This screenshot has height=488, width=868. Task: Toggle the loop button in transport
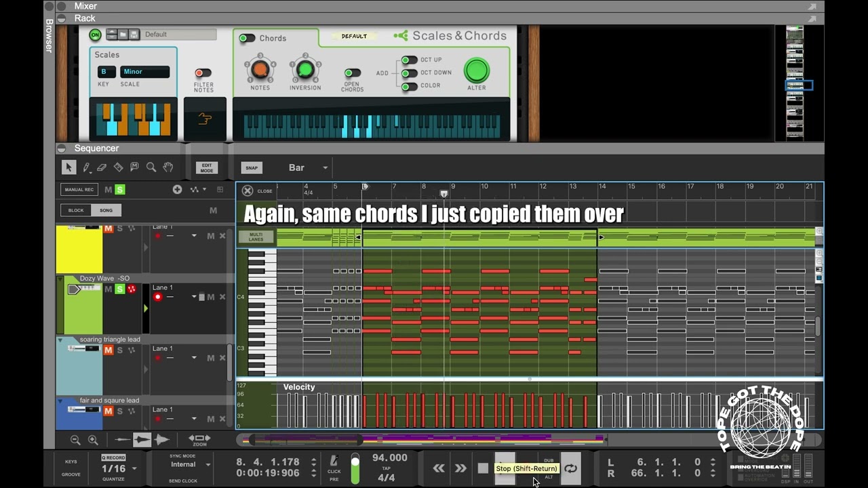(571, 468)
